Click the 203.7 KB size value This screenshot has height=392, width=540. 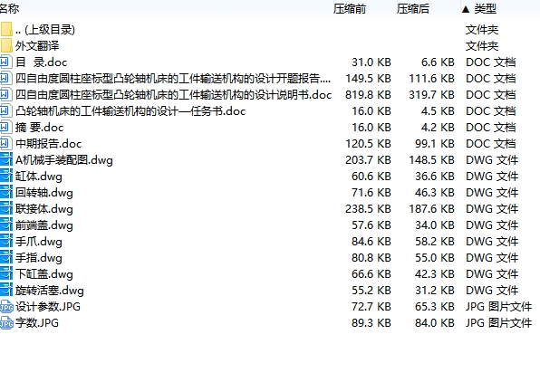click(368, 160)
